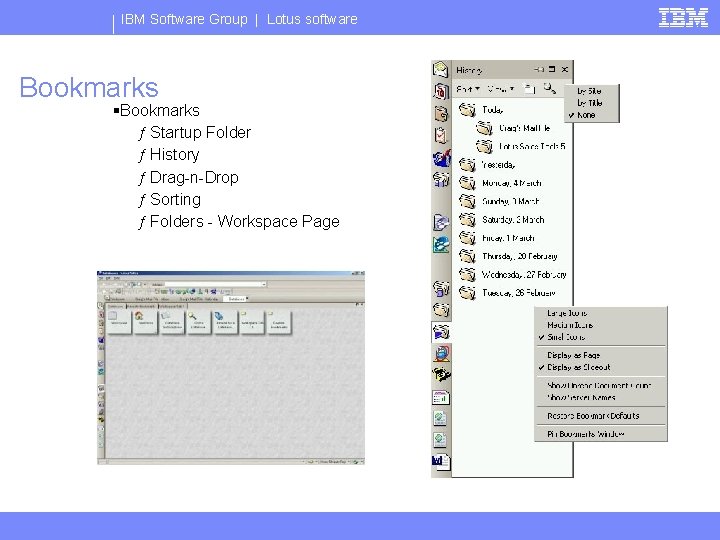
Task: Open the green document bookmark just above the Word icon
Action: (x=440, y=439)
